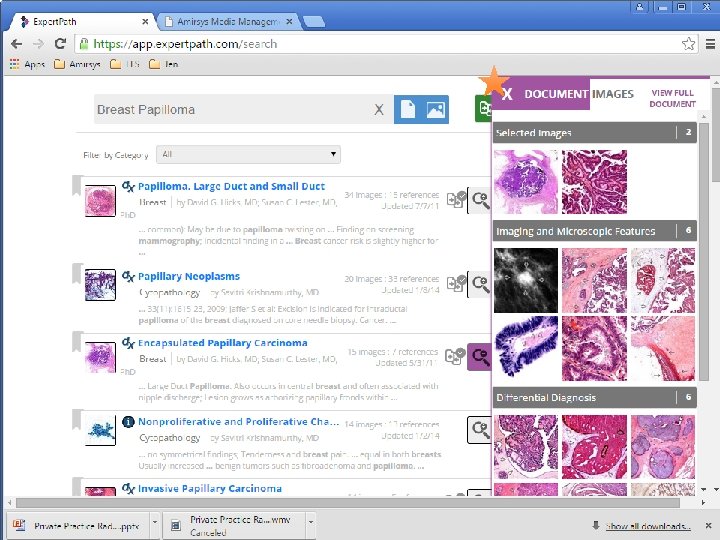Switch to the DOCUMENT tab in side panel
This screenshot has height=540, width=720.
[x=556, y=94]
